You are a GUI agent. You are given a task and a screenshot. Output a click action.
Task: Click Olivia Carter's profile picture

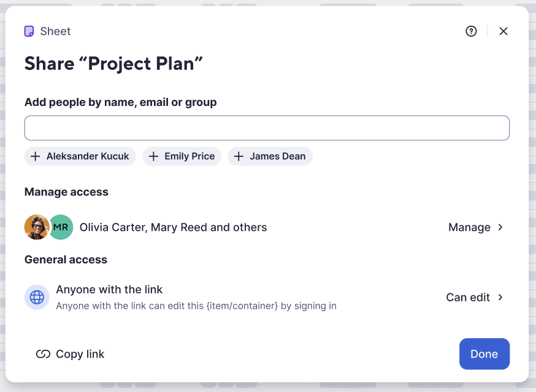point(37,227)
